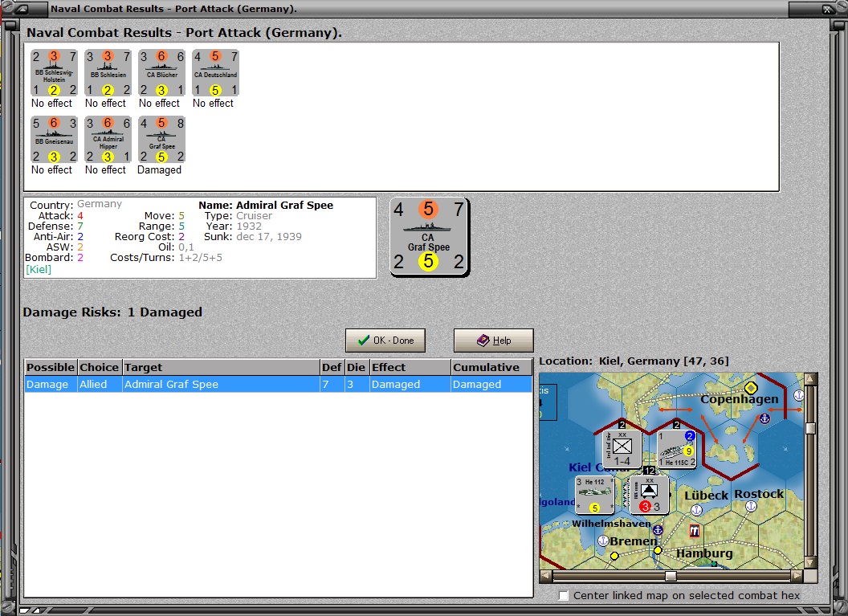Click the window system menu icon in title bar
This screenshot has width=848, height=616.
tap(23, 9)
